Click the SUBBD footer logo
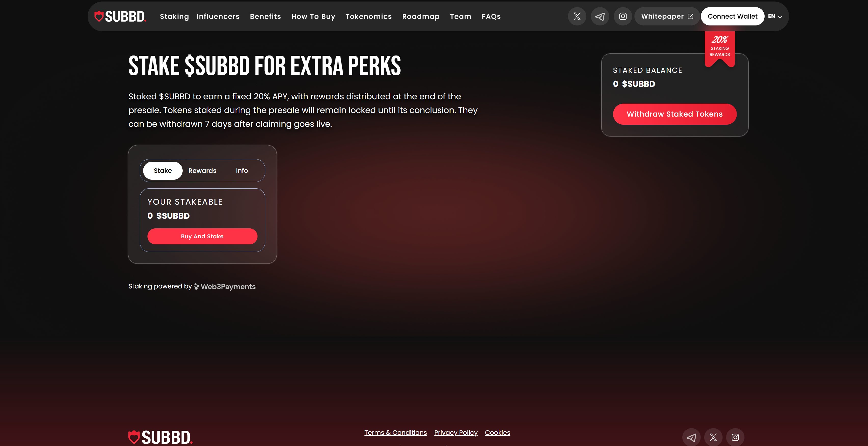Viewport: 868px width, 446px height. (160, 437)
